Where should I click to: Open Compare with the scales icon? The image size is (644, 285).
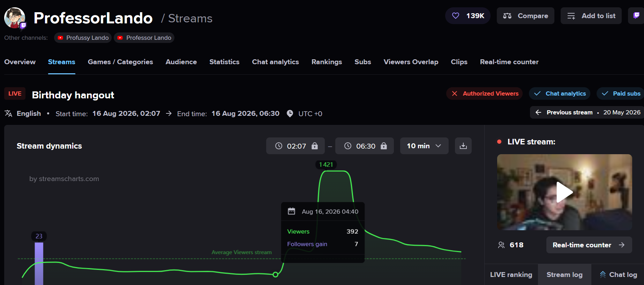(525, 16)
